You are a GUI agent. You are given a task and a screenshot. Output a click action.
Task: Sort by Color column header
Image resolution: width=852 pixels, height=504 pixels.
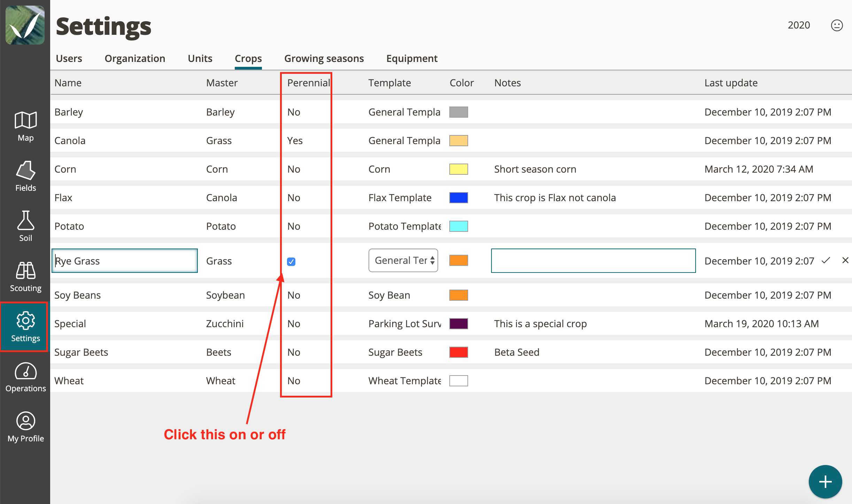[x=462, y=83]
